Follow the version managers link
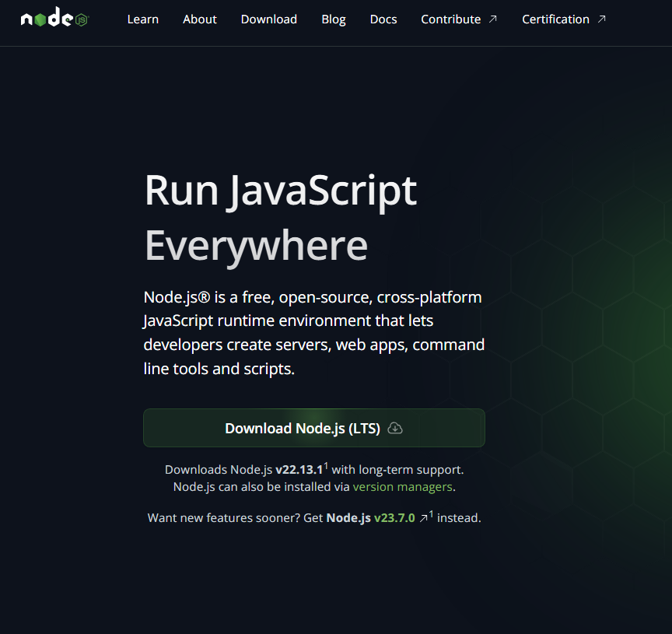 pyautogui.click(x=402, y=487)
